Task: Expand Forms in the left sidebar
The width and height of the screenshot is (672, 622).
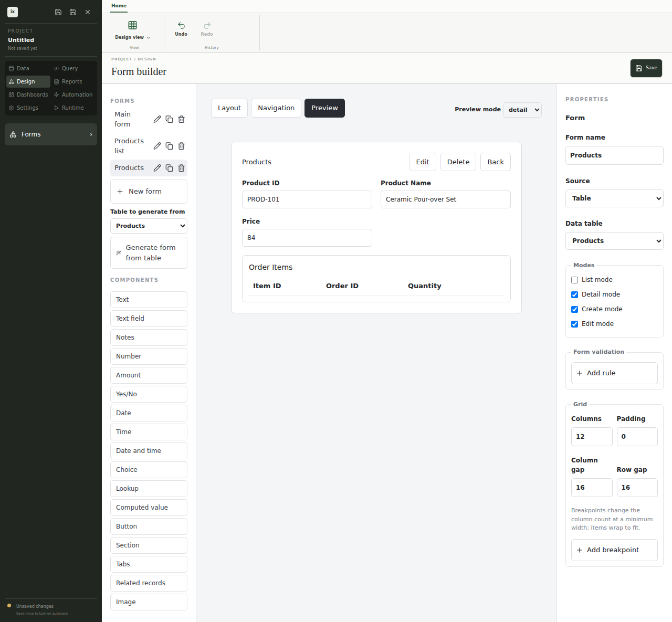Action: [x=51, y=134]
